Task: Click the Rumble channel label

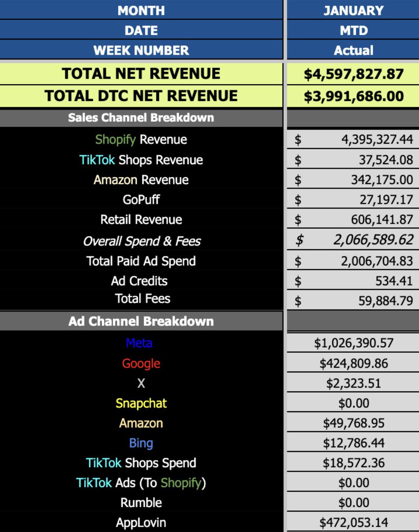Action: pyautogui.click(x=141, y=503)
